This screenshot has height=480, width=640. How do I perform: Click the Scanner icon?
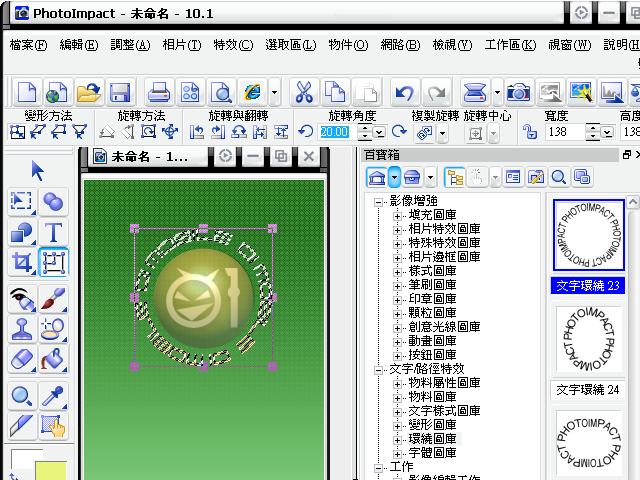click(474, 92)
